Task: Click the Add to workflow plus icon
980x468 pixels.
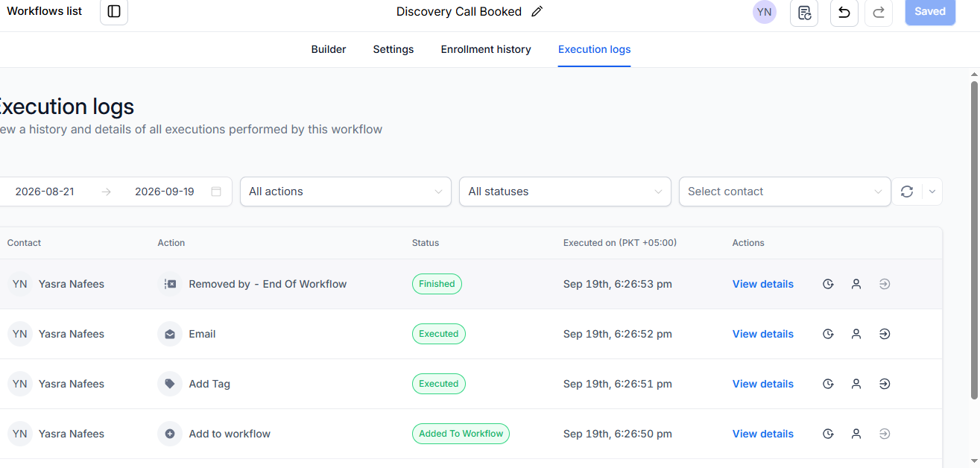Action: click(170, 434)
